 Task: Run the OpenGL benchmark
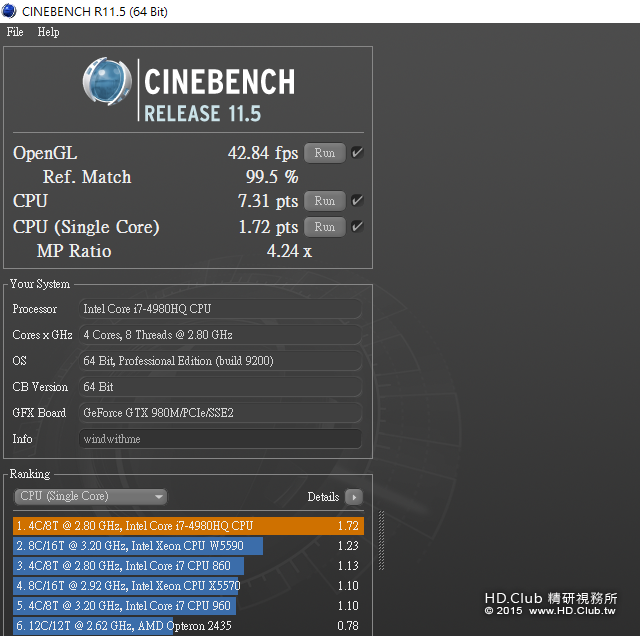[325, 153]
